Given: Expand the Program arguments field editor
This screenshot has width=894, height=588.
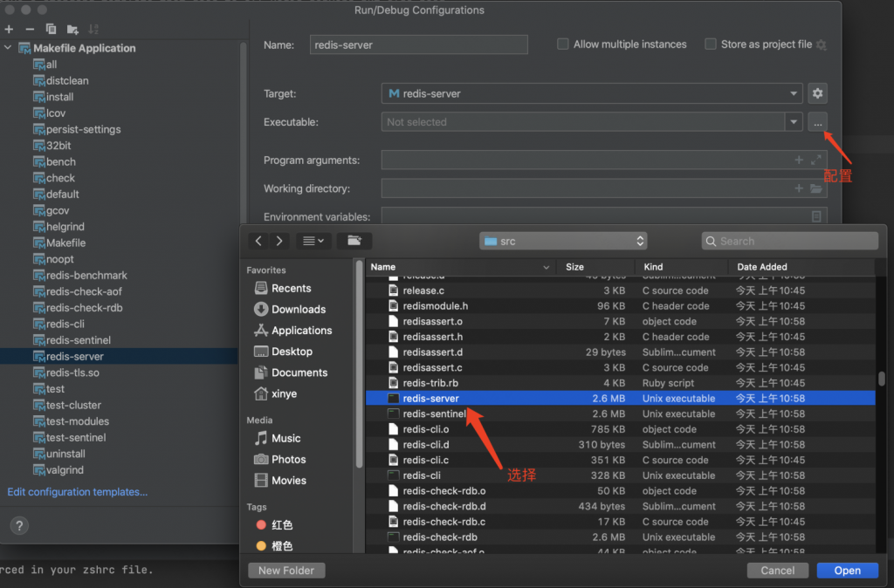Looking at the screenshot, I should click(815, 161).
